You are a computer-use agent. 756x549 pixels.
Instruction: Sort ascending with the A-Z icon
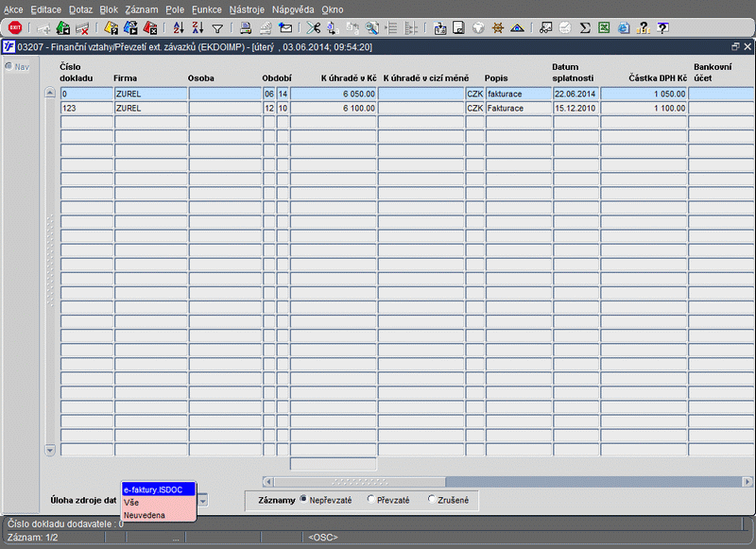[179, 28]
